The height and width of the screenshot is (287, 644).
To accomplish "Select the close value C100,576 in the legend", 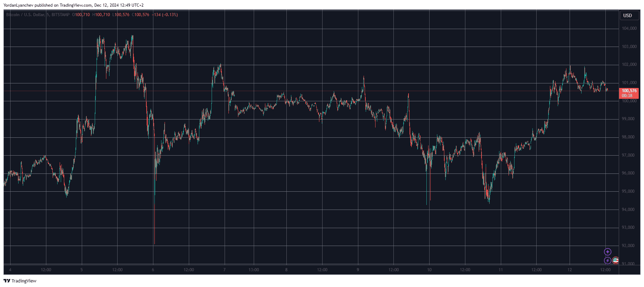I will click(x=140, y=15).
